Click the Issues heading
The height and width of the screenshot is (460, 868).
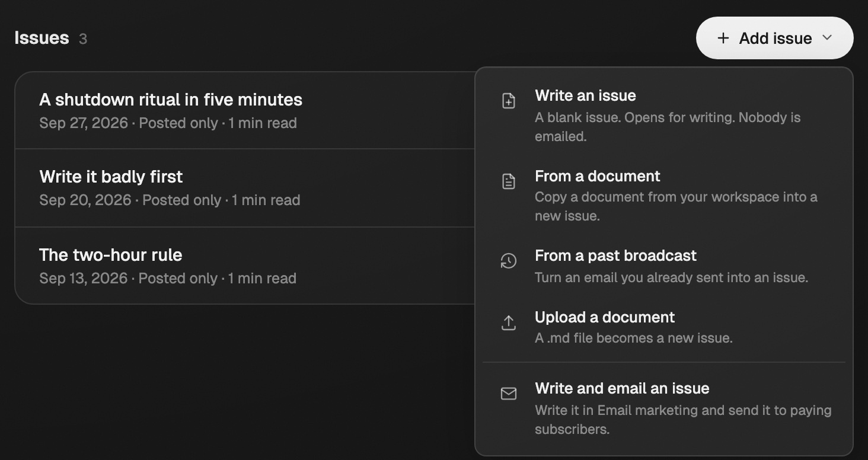click(x=42, y=38)
